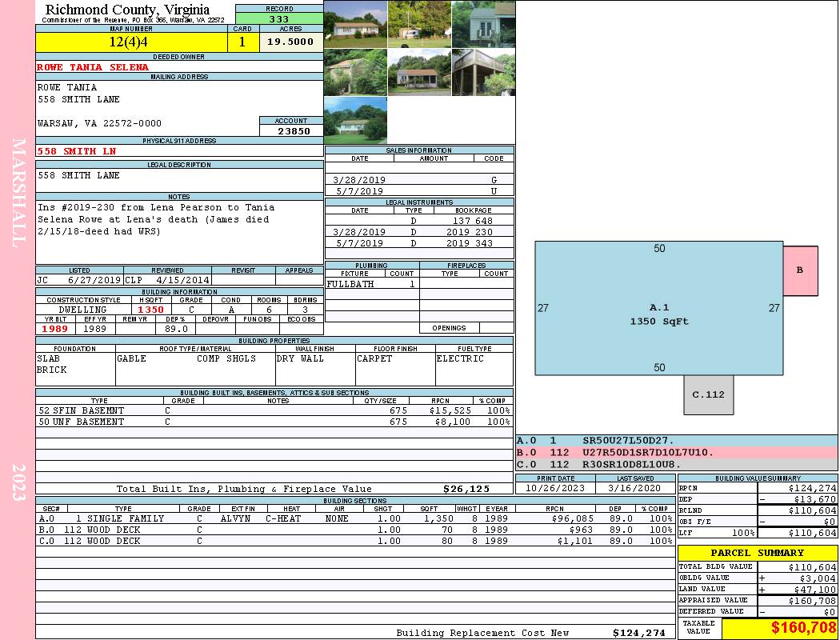Click the yellow PARCEL SUMMARY header

pyautogui.click(x=757, y=553)
